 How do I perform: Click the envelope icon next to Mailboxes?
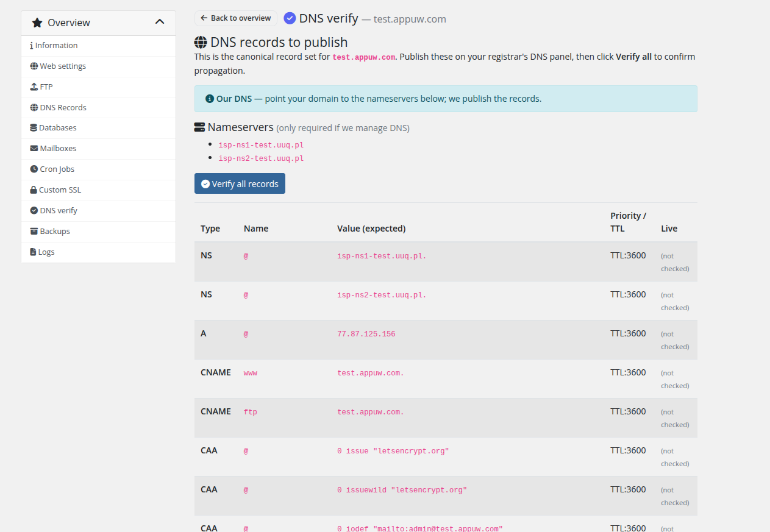point(34,149)
